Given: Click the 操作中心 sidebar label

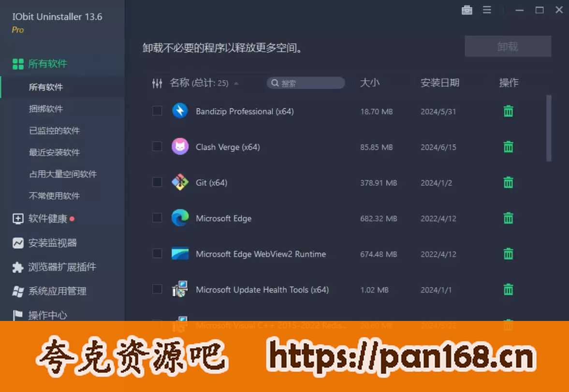Looking at the screenshot, I should point(47,315).
